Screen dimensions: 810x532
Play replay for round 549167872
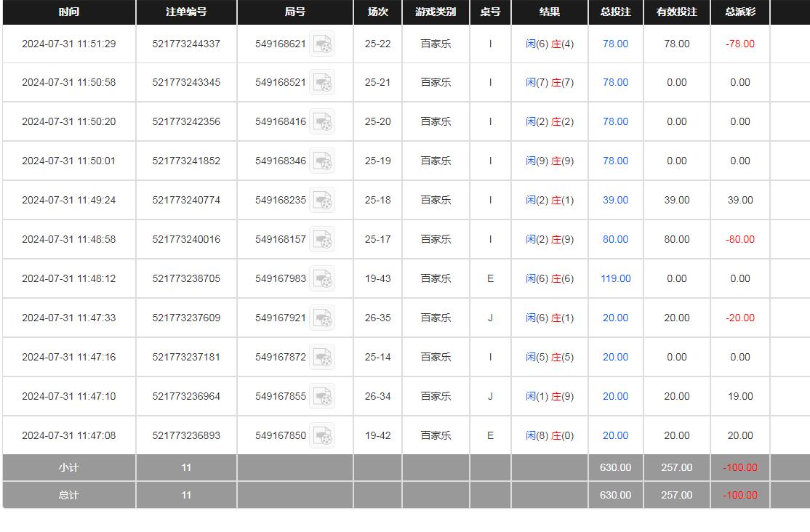322,358
